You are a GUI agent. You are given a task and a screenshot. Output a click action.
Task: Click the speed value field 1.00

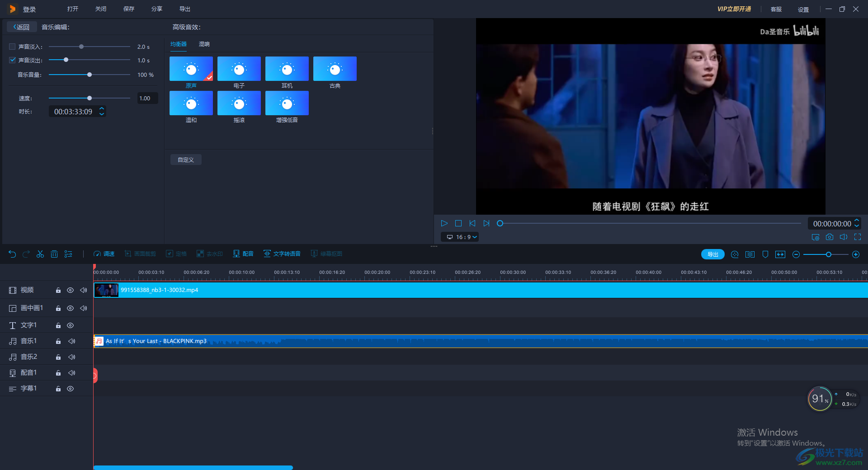pos(148,98)
